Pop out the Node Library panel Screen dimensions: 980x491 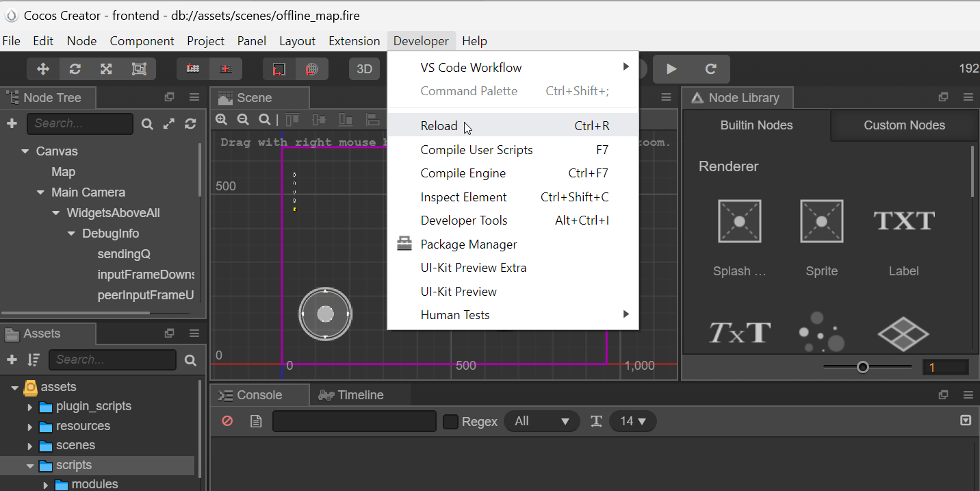tap(943, 97)
